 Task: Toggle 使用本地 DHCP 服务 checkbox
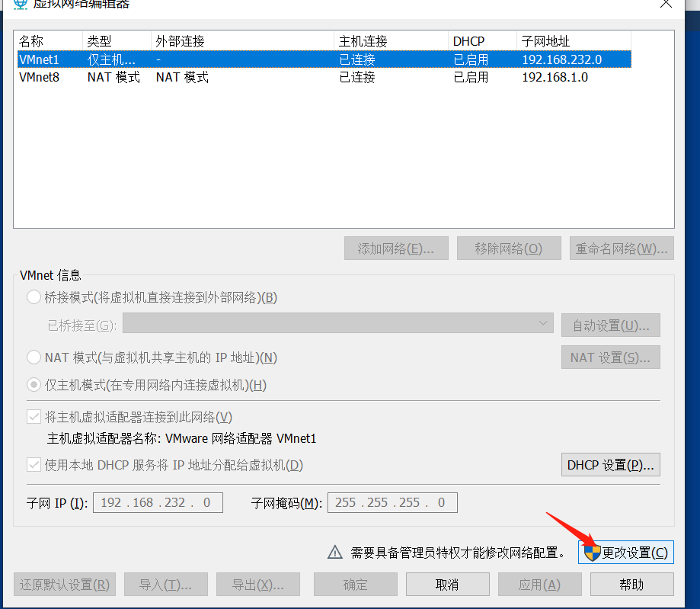coord(34,465)
